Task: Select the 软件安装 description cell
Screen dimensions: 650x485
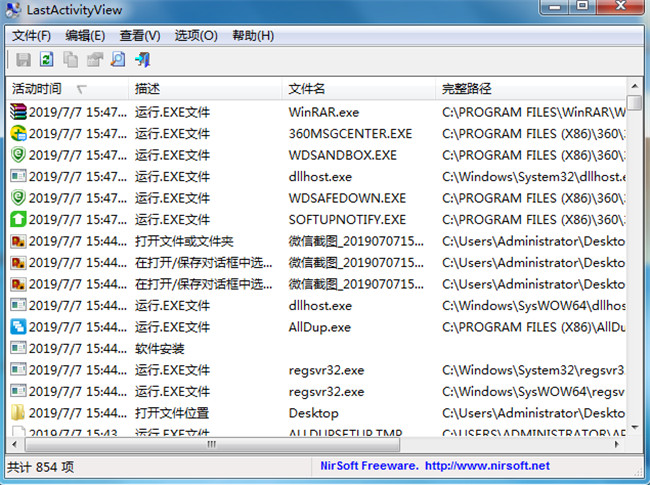Action: click(x=160, y=349)
